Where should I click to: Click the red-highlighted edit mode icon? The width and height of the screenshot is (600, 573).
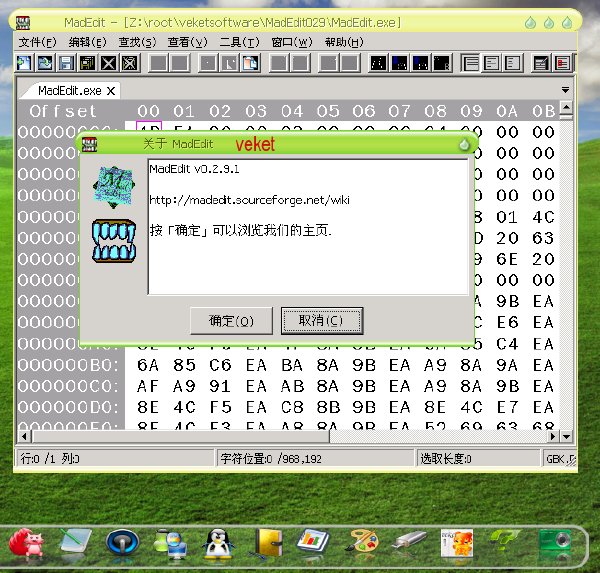click(562, 63)
